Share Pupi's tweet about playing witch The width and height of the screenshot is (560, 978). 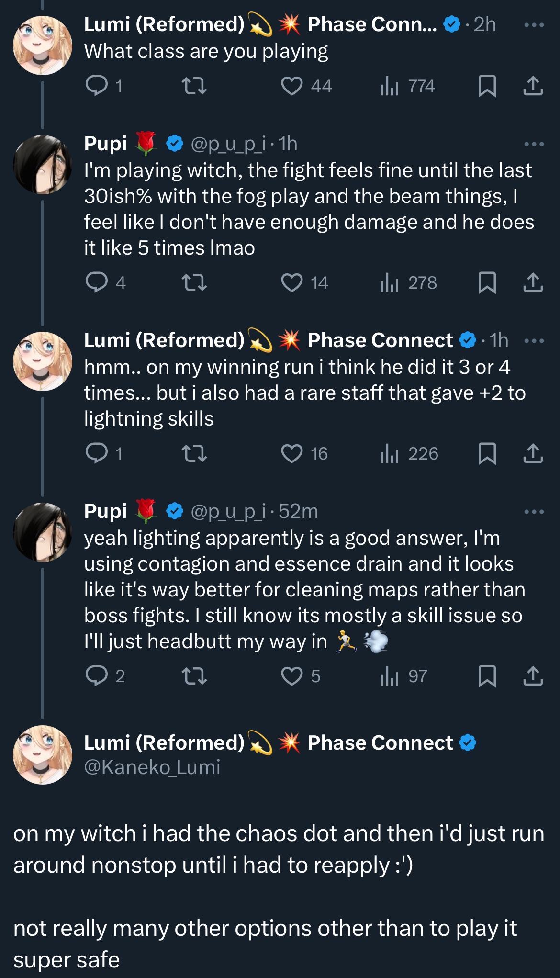[533, 283]
